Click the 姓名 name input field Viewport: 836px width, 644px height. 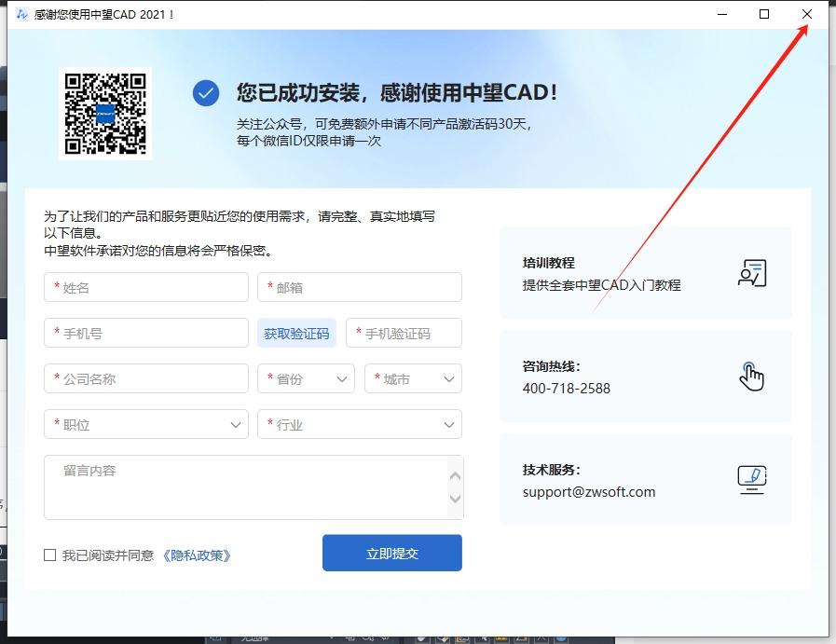[145, 287]
